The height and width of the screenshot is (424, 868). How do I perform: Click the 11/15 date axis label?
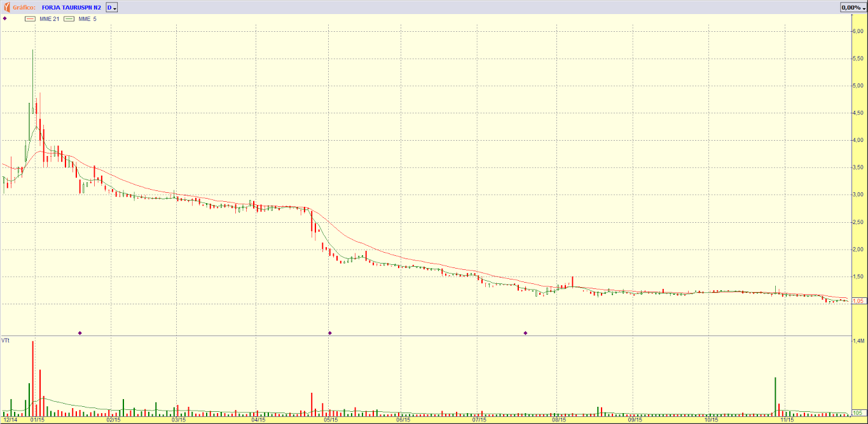[x=786, y=420]
